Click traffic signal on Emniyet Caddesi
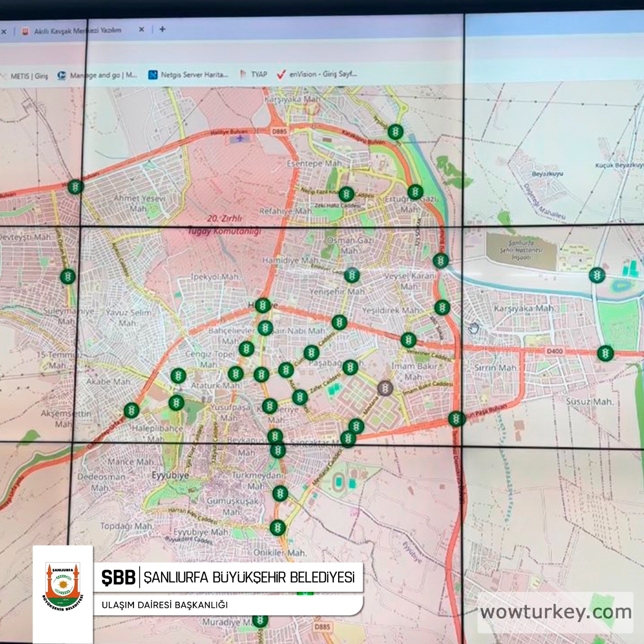The image size is (644, 644). coord(352,275)
